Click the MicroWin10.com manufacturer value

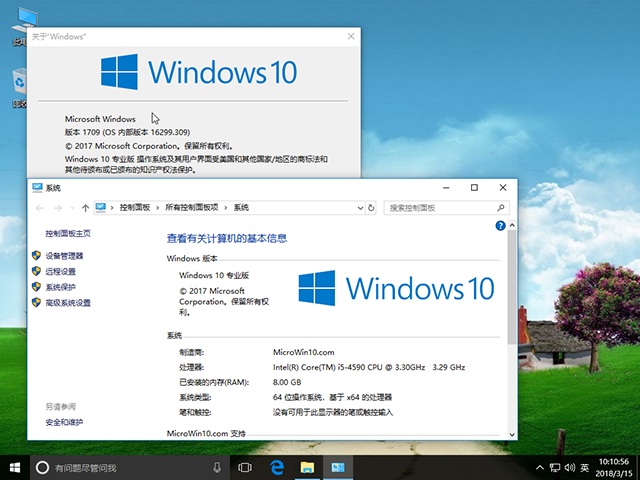tap(304, 352)
